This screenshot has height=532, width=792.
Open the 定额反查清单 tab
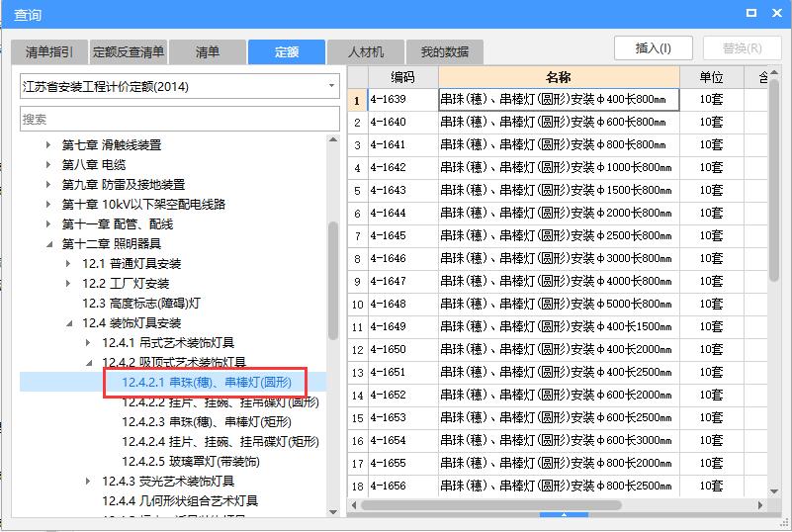(x=129, y=52)
